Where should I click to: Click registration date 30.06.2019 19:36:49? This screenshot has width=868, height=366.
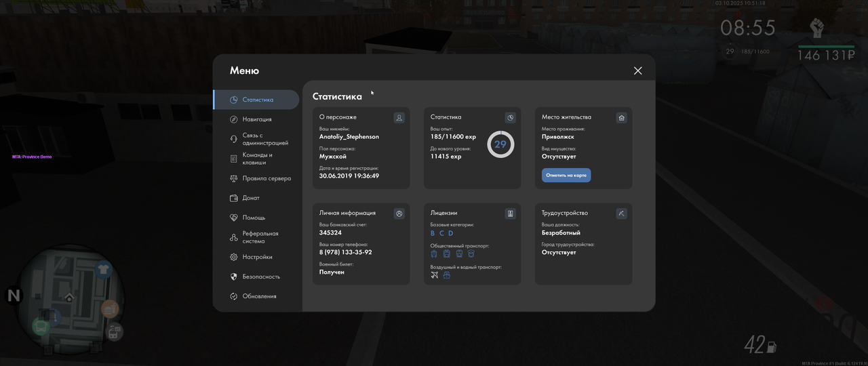349,176
